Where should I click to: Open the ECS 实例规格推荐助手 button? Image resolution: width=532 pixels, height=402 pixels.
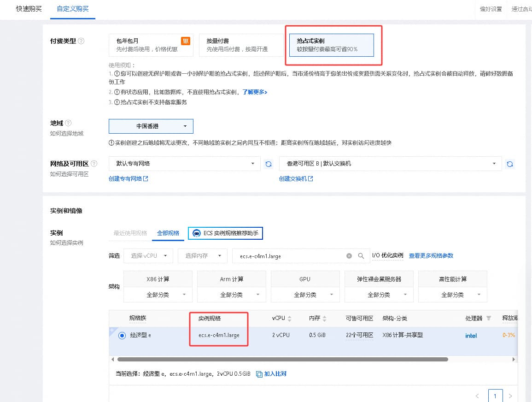(x=225, y=233)
